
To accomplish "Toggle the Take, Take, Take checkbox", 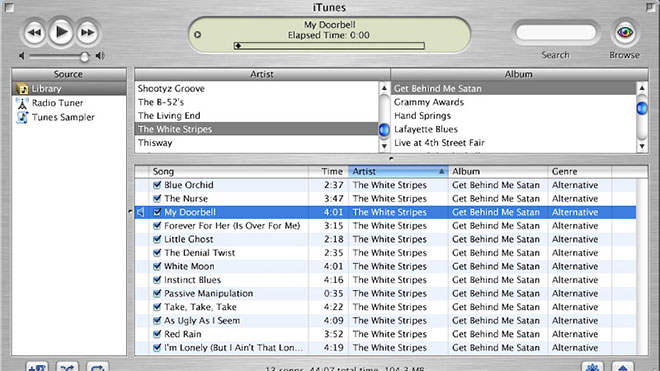I will click(157, 307).
